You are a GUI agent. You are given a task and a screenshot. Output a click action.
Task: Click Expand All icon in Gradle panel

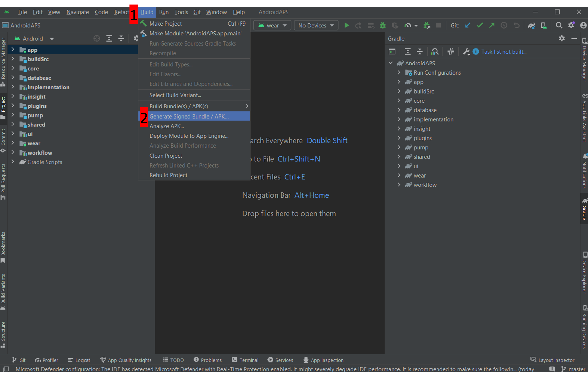[407, 52]
